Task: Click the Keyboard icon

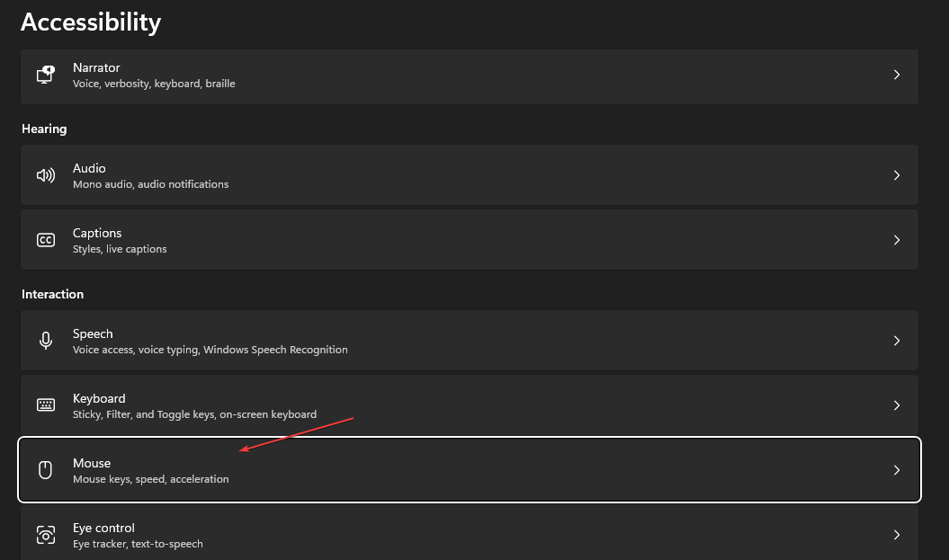Action: [x=46, y=405]
